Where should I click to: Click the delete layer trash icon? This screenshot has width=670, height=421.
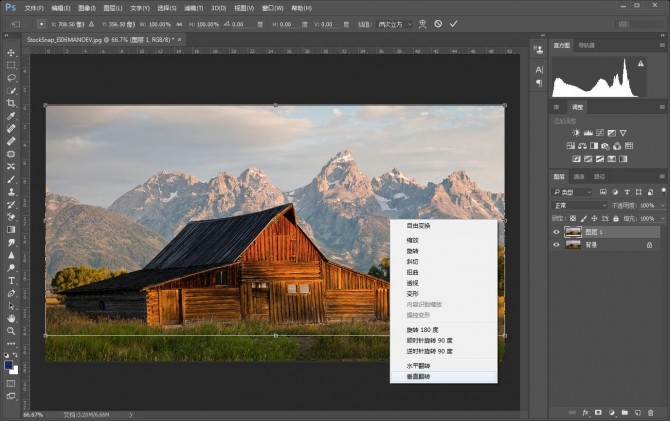click(651, 411)
